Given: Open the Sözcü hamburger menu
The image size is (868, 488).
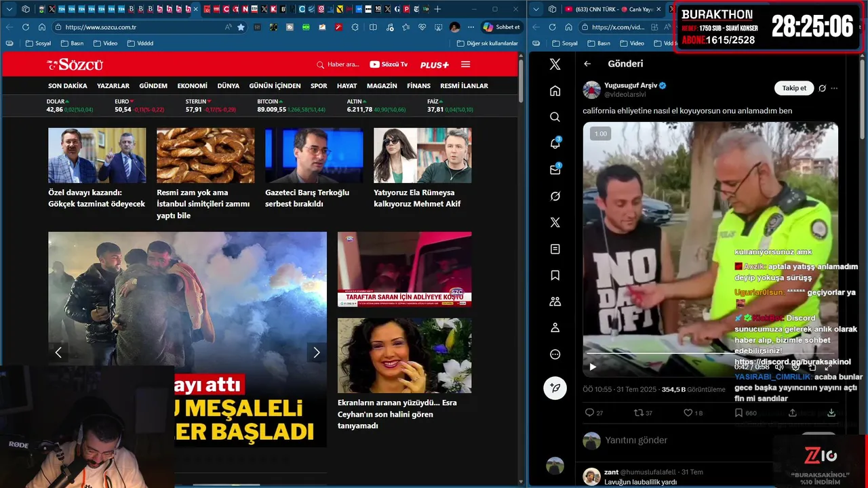Looking at the screenshot, I should click(465, 64).
